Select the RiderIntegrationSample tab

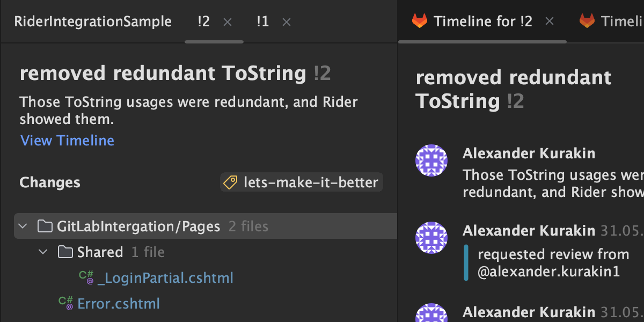(x=93, y=21)
